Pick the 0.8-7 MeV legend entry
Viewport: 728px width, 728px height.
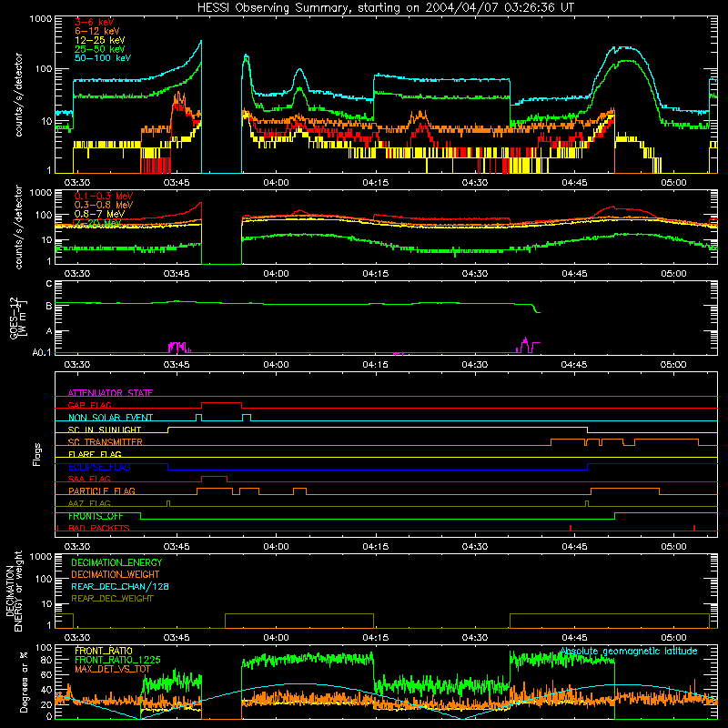click(99, 214)
